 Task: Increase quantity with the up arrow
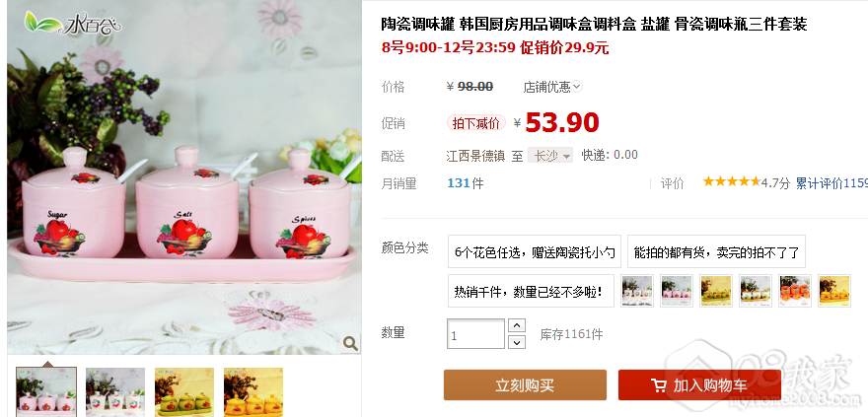click(517, 325)
